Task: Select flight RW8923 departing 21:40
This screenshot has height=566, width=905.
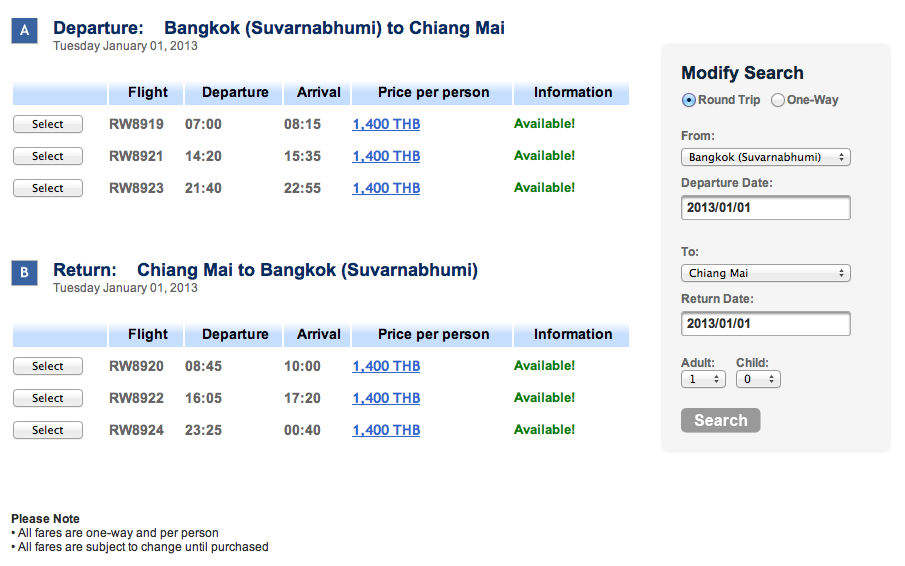Action: point(48,188)
